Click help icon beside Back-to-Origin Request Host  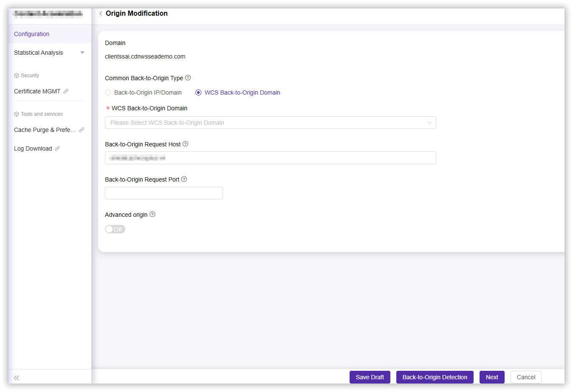[186, 144]
